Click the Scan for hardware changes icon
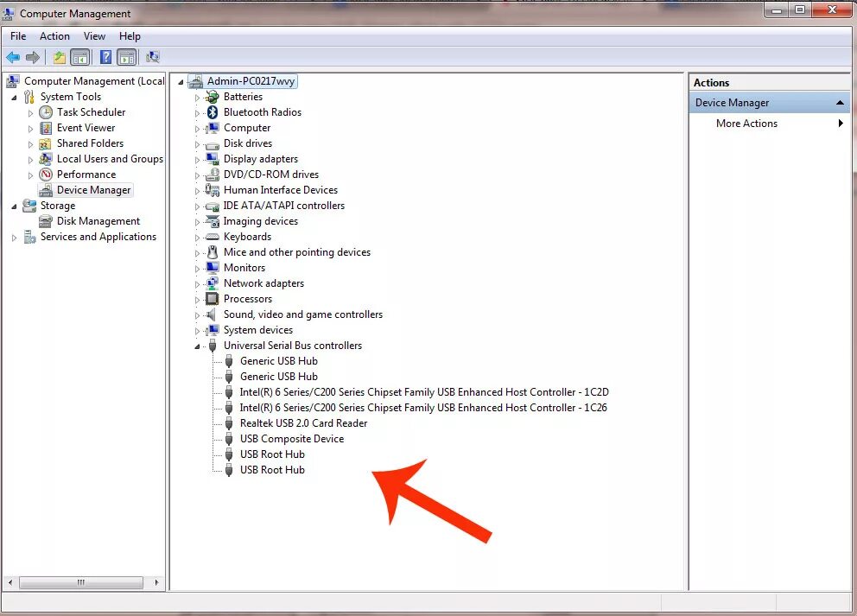 153,57
